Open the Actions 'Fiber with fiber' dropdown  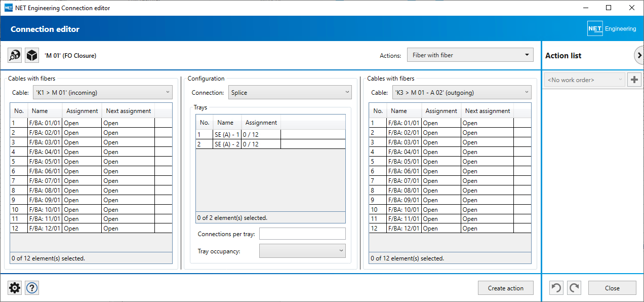(470, 55)
